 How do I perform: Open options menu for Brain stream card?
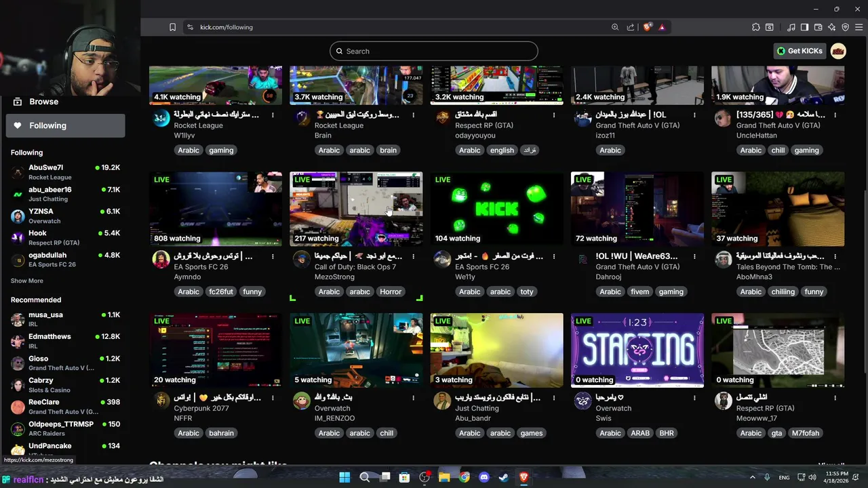point(414,115)
